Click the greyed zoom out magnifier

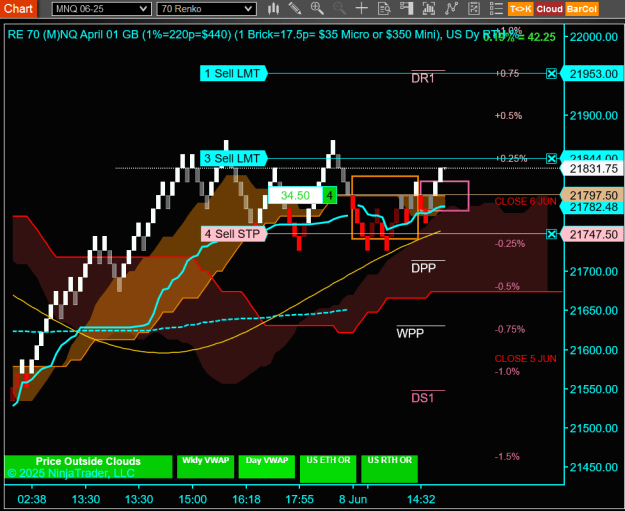[340, 9]
